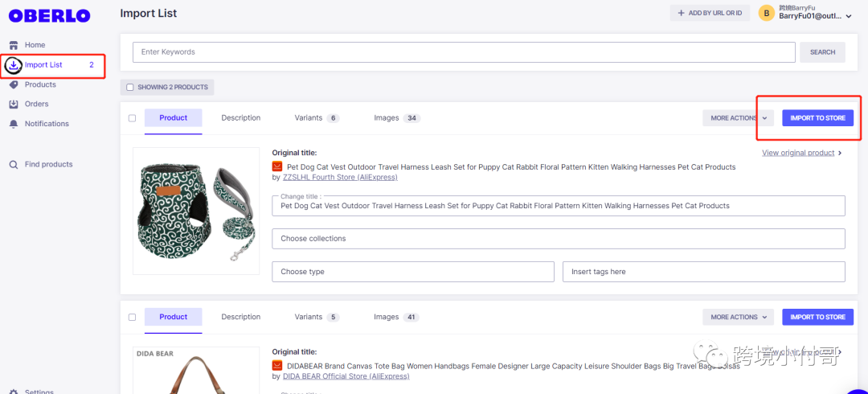Expand the account menu chevron
This screenshot has height=394, width=868.
pos(849,17)
